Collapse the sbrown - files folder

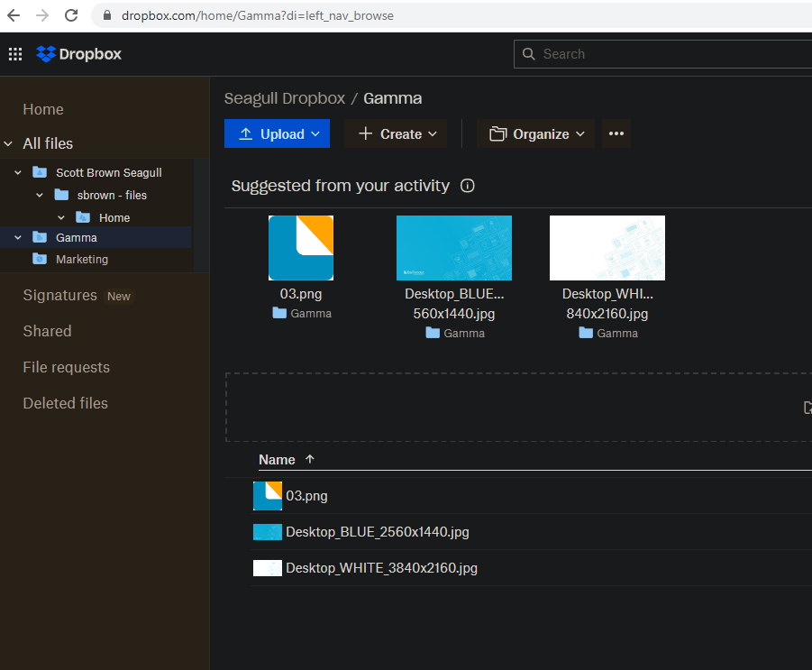(40, 195)
